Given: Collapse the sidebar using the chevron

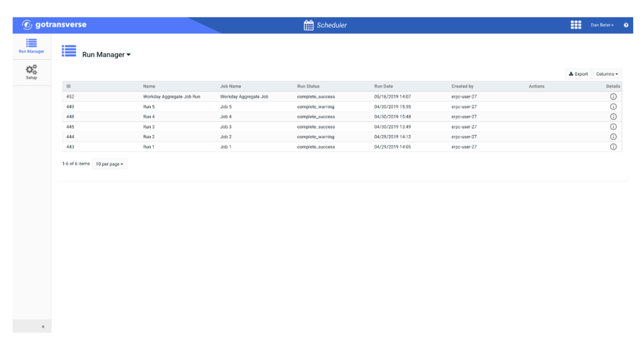Looking at the screenshot, I should [43, 326].
